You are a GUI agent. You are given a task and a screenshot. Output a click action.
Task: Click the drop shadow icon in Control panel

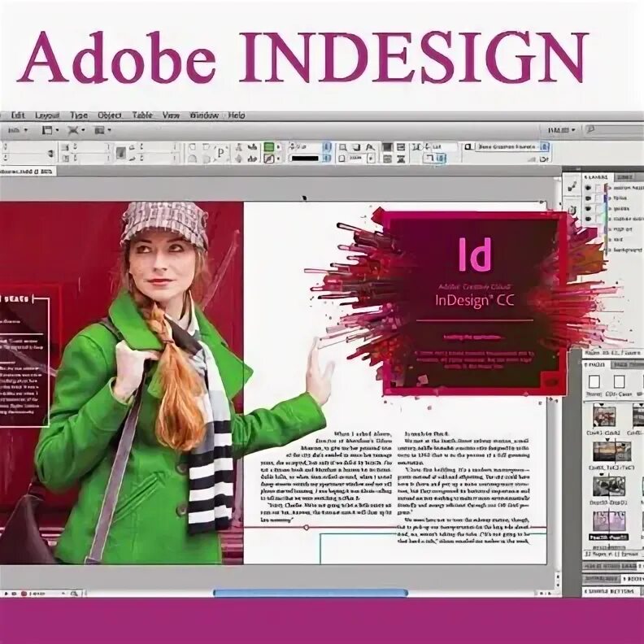(x=356, y=147)
